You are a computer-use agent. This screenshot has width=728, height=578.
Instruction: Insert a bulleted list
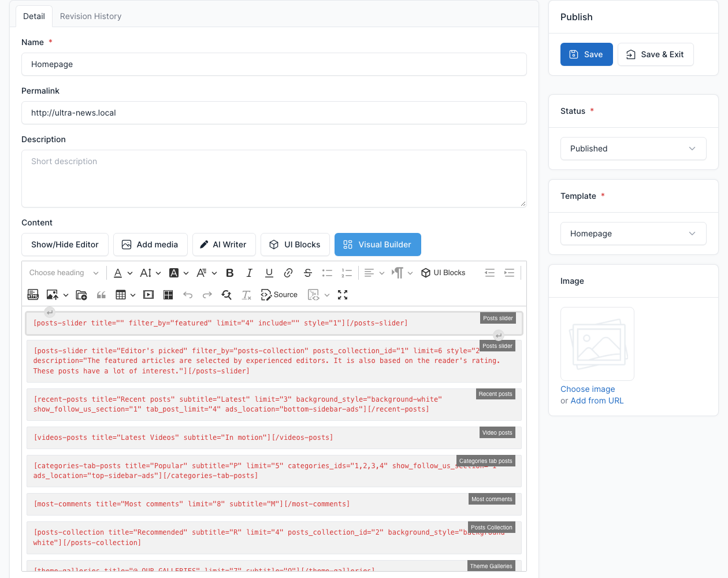tap(327, 273)
